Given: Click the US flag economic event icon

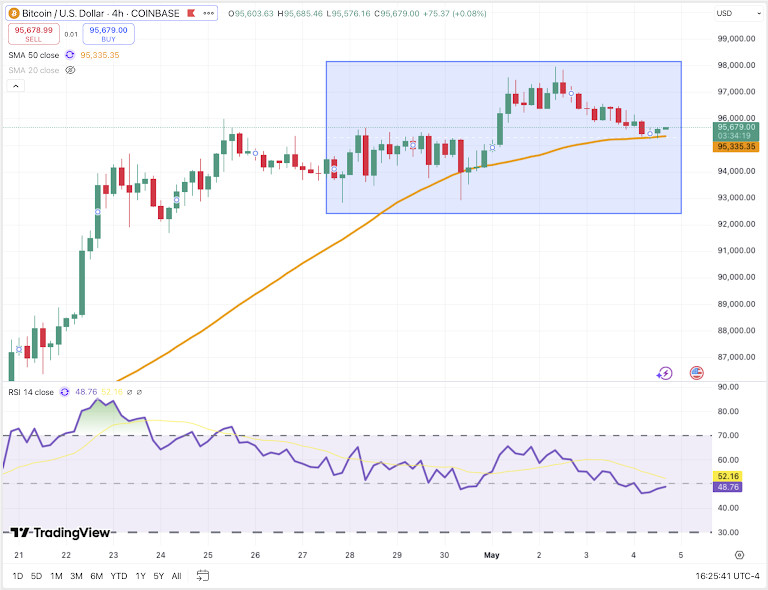Looking at the screenshot, I should pyautogui.click(x=696, y=373).
